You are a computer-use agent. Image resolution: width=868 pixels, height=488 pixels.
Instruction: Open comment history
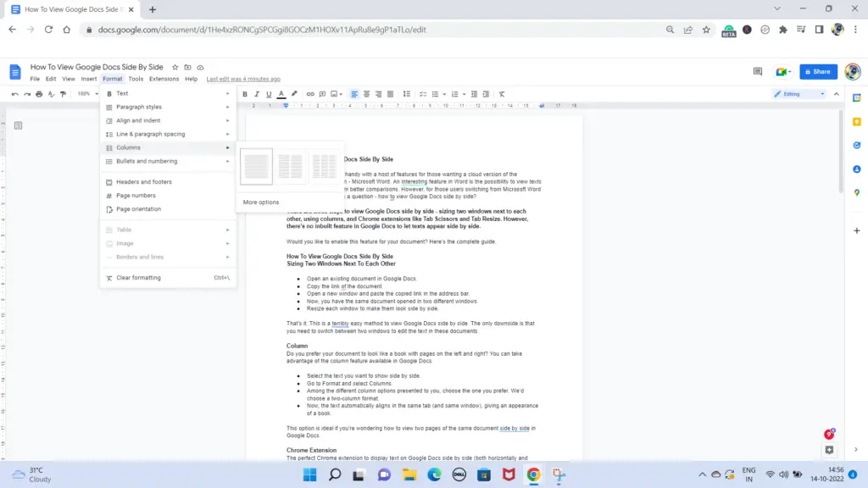pyautogui.click(x=758, y=71)
